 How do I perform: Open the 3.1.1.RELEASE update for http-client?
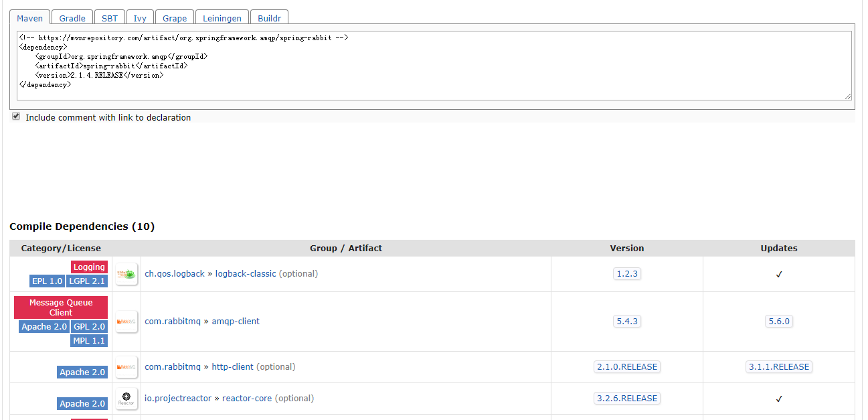pyautogui.click(x=778, y=366)
